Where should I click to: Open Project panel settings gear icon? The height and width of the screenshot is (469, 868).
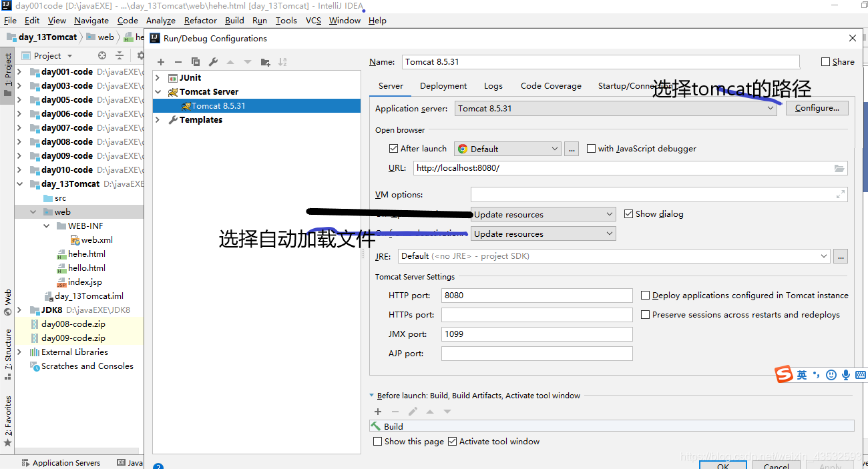point(140,56)
